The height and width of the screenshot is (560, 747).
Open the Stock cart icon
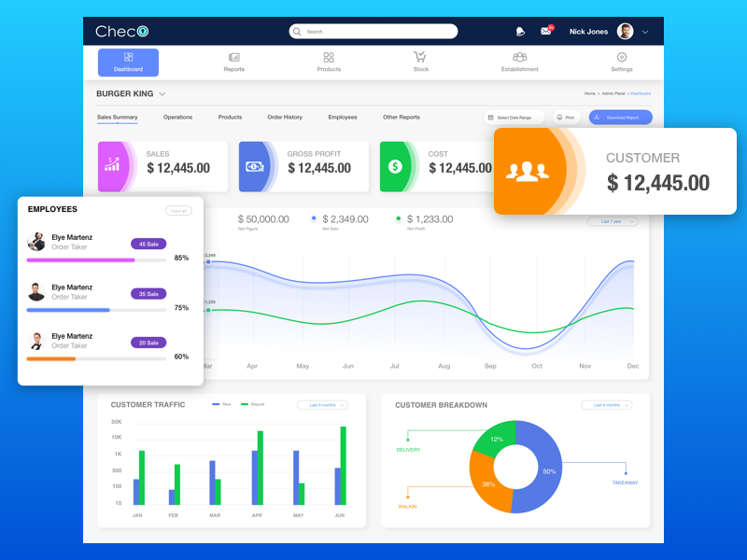click(x=420, y=58)
